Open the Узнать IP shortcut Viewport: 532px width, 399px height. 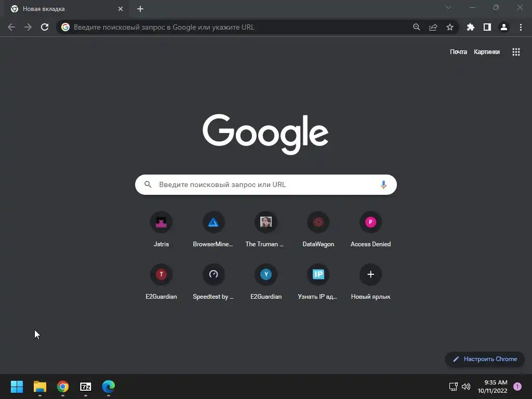[318, 282]
